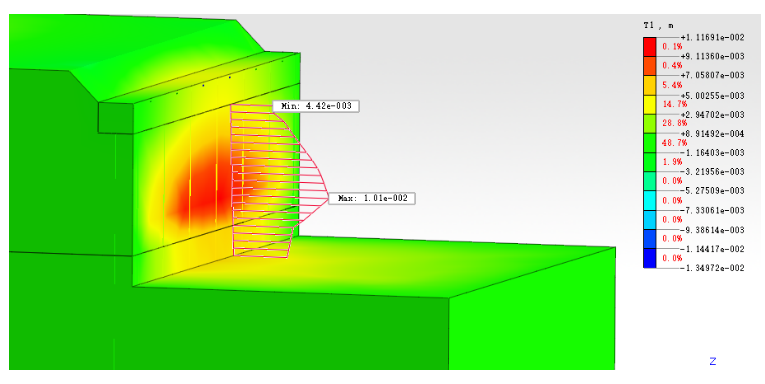Click the Min: 4.42e-003 callout label
The width and height of the screenshot is (765, 384).
tap(316, 106)
